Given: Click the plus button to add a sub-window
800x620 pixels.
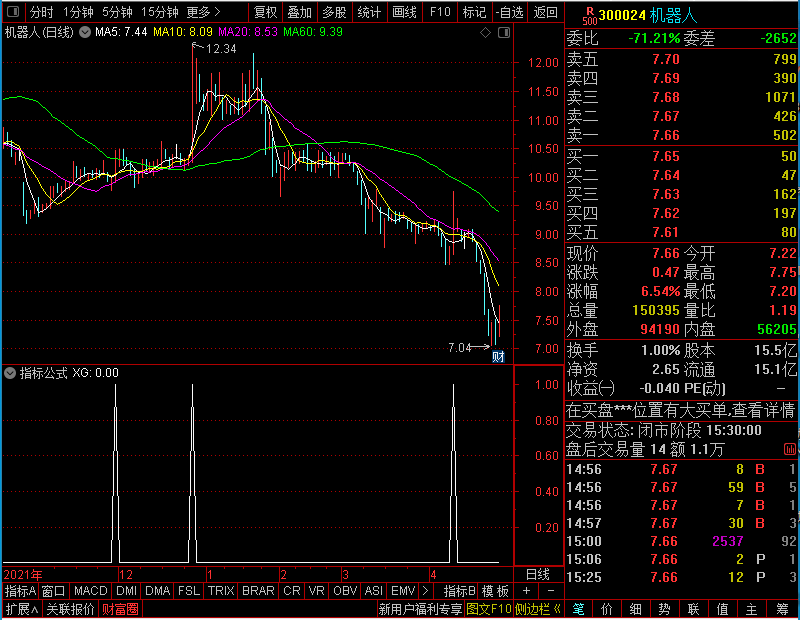Looking at the screenshot, I should click(x=527, y=591).
